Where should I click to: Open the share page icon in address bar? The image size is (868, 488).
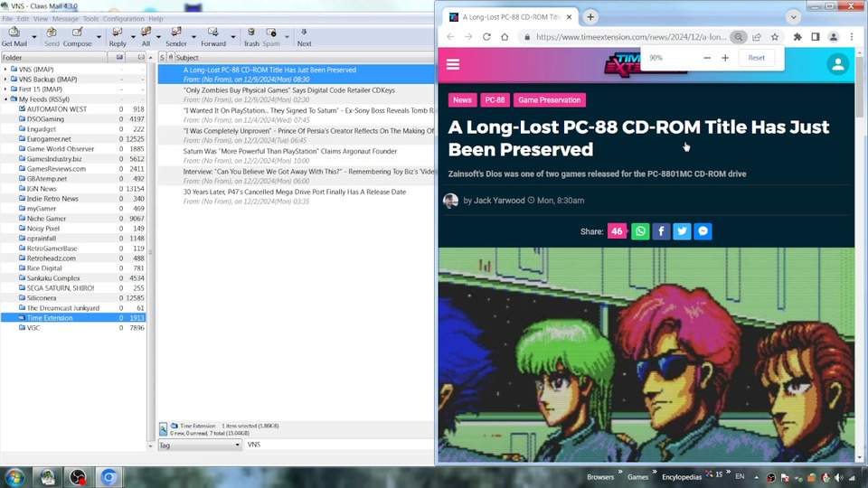[757, 37]
